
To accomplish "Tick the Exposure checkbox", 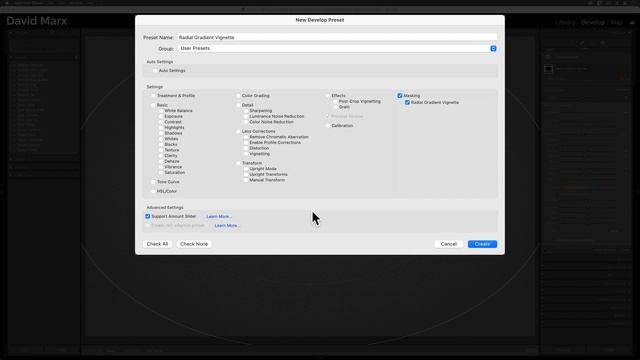I will point(161,116).
